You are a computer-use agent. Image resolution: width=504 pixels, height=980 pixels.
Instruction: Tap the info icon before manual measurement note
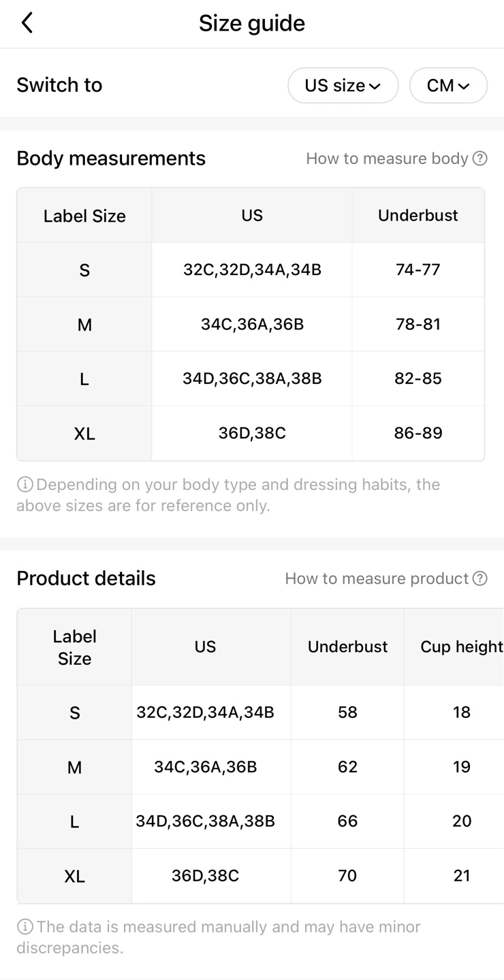click(x=25, y=927)
